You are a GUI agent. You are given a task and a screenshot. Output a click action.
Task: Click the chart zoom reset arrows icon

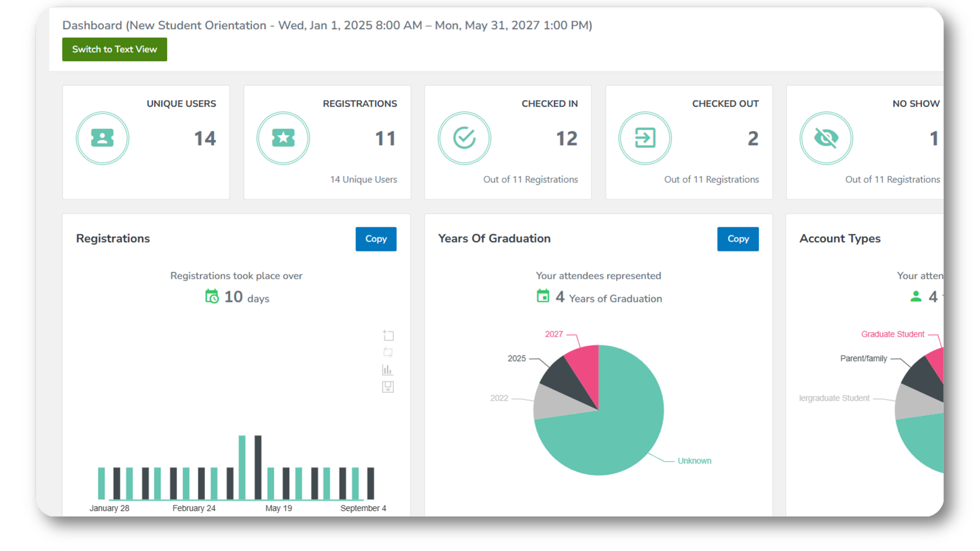[x=388, y=352]
